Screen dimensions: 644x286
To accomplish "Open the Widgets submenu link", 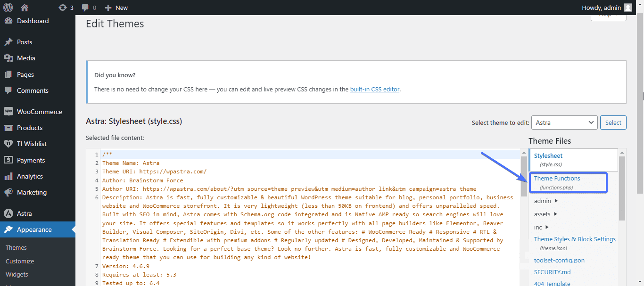I will coord(17,274).
